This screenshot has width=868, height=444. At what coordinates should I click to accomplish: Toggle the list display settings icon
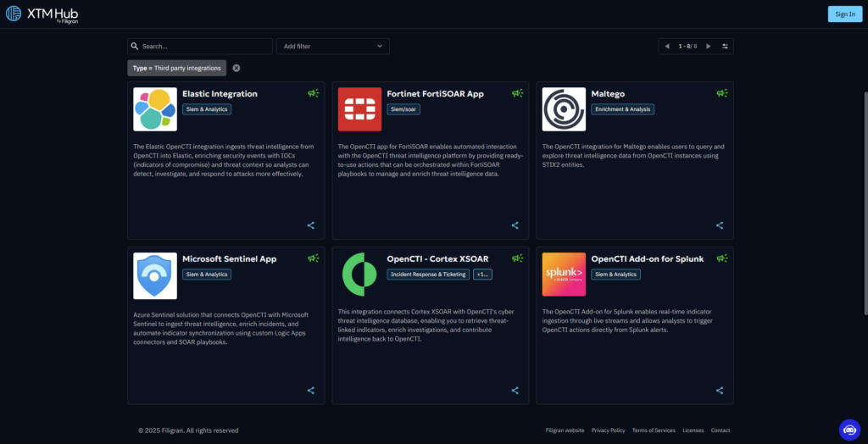coord(725,46)
